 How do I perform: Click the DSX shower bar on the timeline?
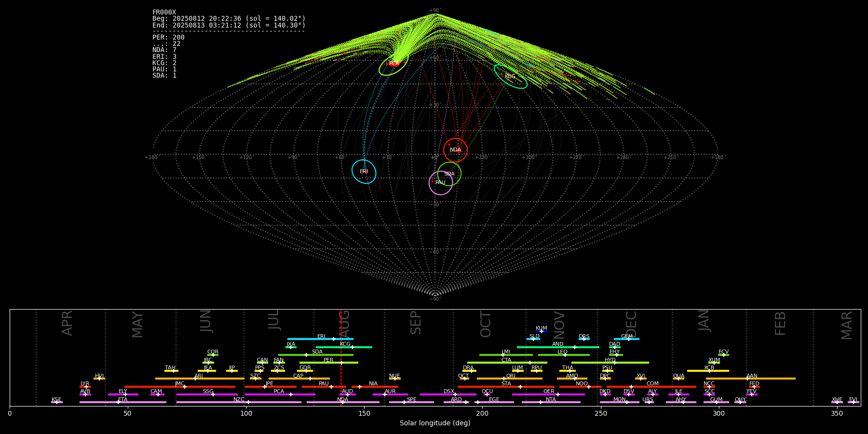tap(448, 394)
